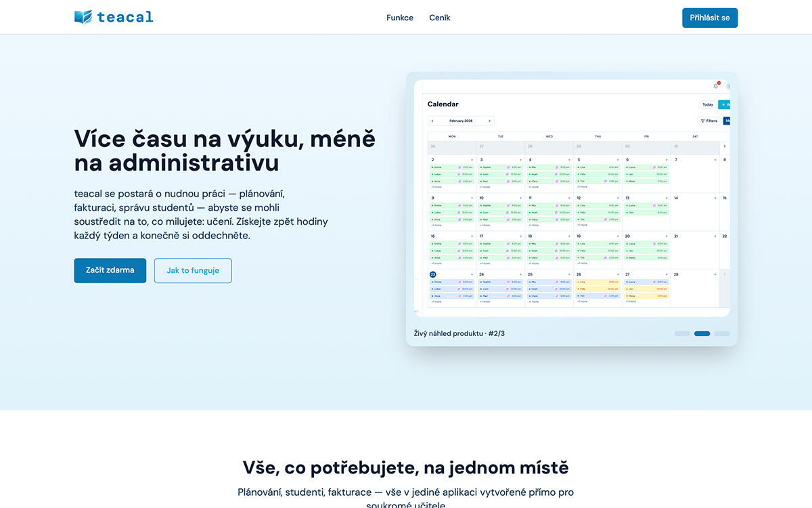Expand '+1 more' under February 2

(436, 187)
